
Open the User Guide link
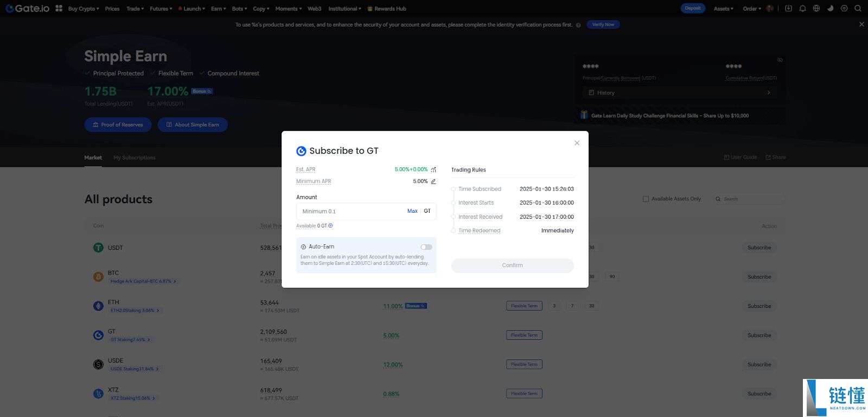(741, 157)
